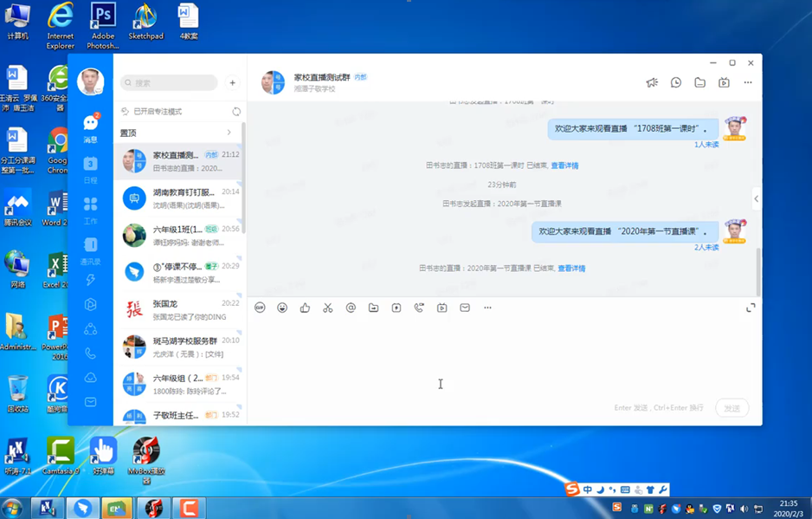This screenshot has height=519, width=812.
Task: Open the mail icon in the left sidebar
Action: pos(90,402)
